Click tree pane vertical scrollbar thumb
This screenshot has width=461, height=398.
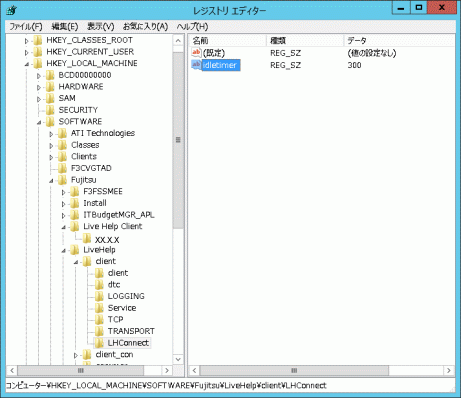pyautogui.click(x=178, y=139)
